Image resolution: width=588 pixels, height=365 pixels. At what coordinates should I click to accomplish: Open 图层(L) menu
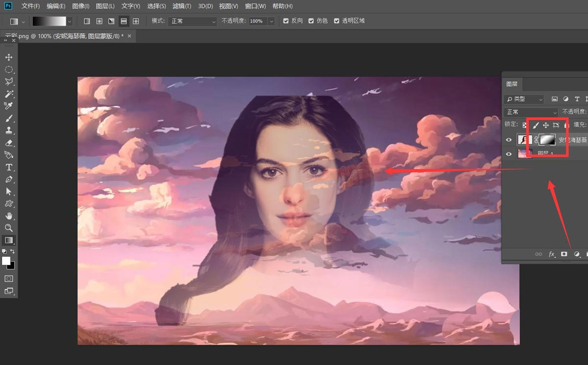105,6
